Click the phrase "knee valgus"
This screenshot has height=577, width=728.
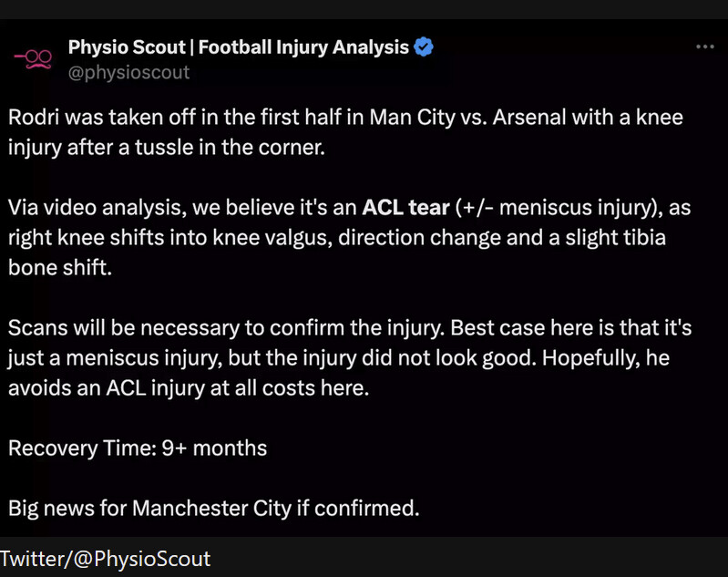click(x=272, y=238)
